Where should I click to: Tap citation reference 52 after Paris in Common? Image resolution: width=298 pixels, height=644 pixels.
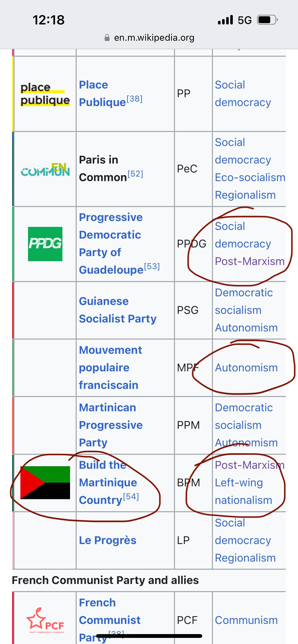135,174
